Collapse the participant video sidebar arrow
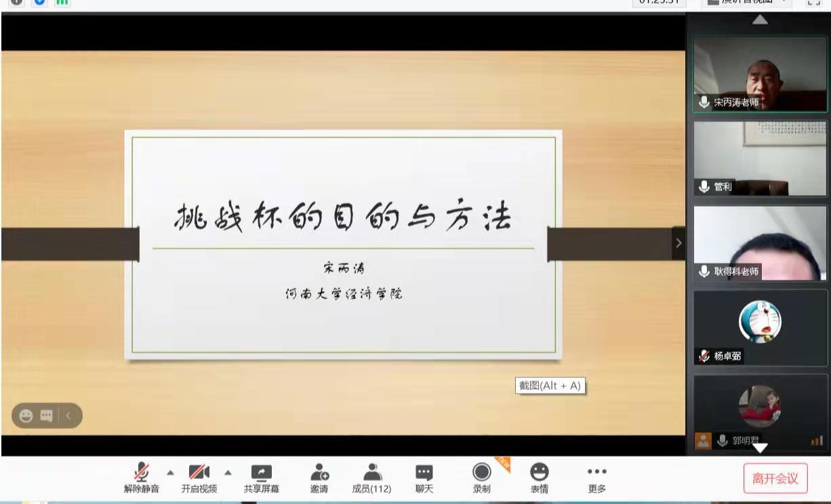 [678, 243]
